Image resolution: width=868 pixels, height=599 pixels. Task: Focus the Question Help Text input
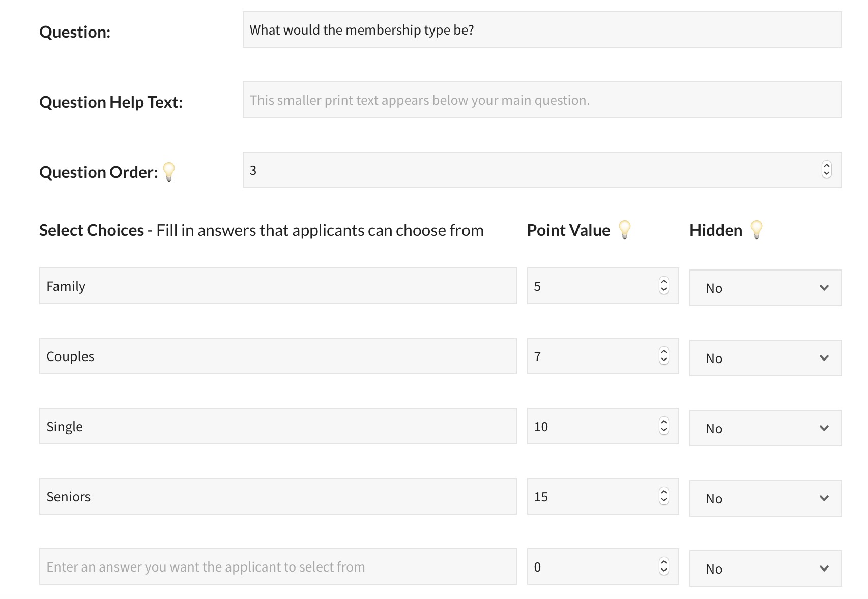542,100
